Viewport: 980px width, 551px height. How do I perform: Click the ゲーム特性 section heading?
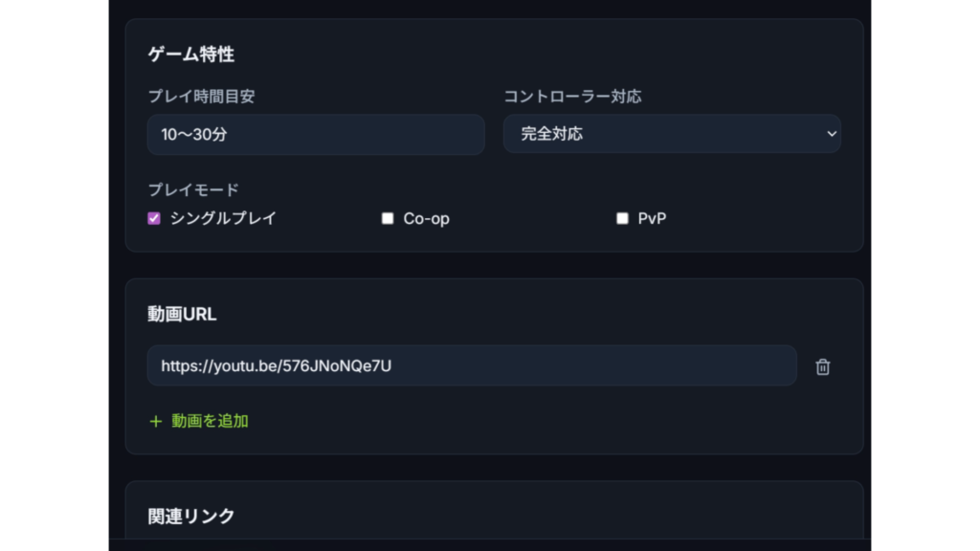[191, 55]
